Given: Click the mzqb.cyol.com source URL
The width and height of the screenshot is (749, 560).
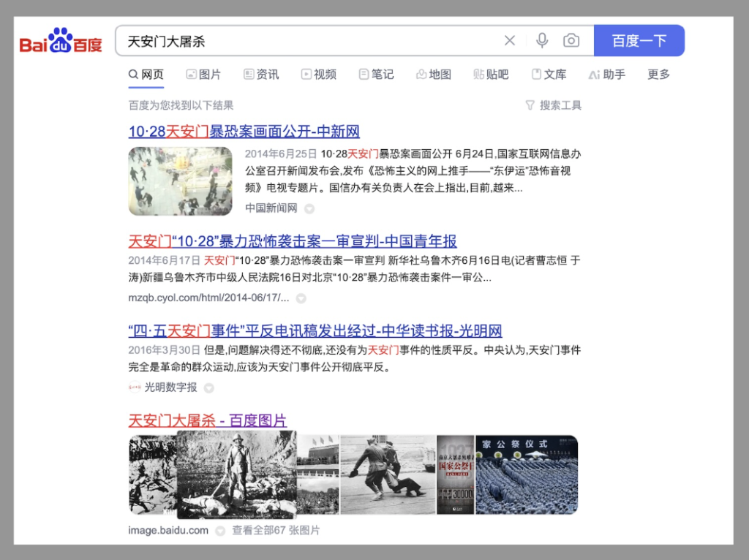Looking at the screenshot, I should pos(208,298).
